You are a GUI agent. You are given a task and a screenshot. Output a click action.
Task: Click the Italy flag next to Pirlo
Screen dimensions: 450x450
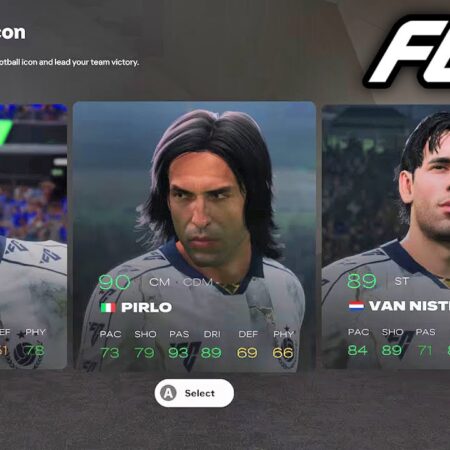[108, 307]
